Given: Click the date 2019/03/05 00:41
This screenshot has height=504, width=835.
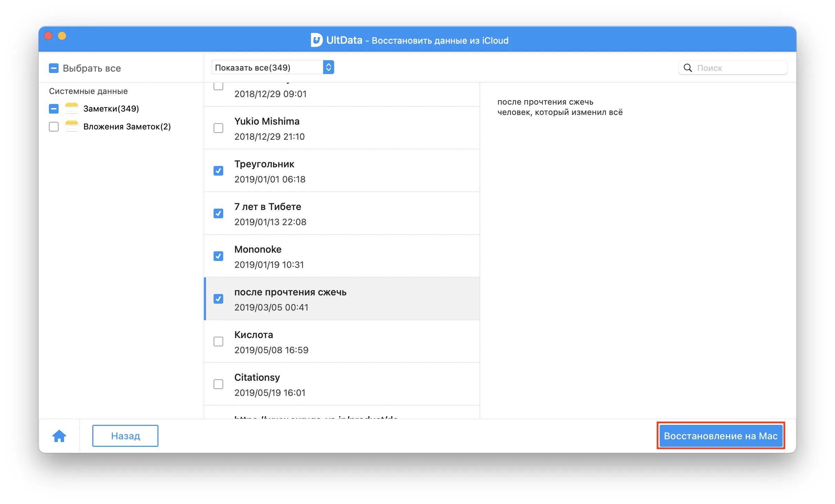Looking at the screenshot, I should coord(271,307).
